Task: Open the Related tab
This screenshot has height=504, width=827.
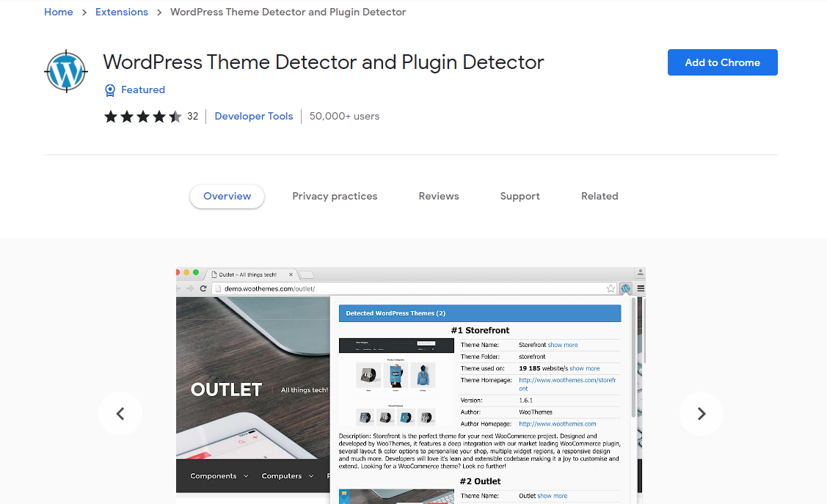Action: (600, 196)
